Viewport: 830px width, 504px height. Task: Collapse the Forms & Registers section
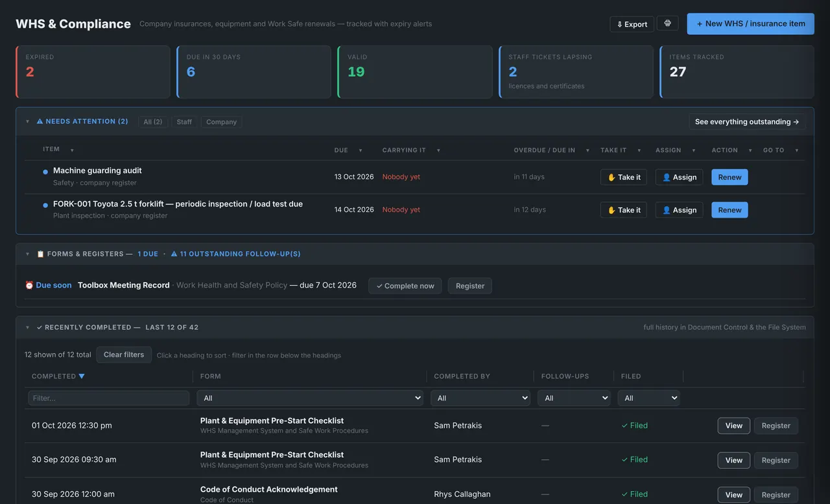[x=27, y=254]
